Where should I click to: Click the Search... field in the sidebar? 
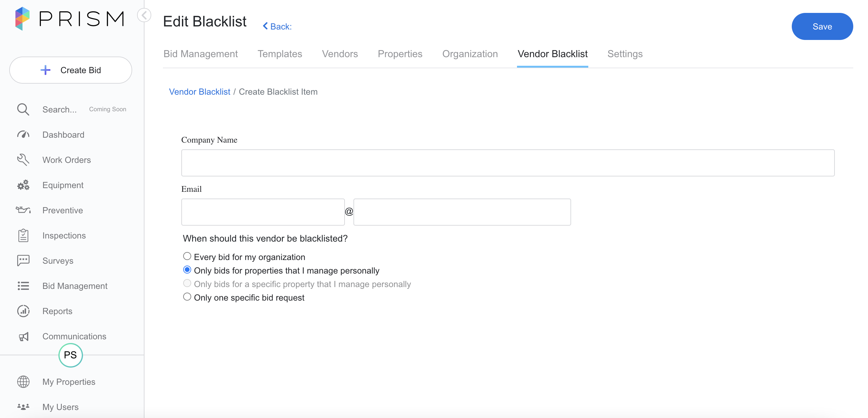(x=59, y=109)
